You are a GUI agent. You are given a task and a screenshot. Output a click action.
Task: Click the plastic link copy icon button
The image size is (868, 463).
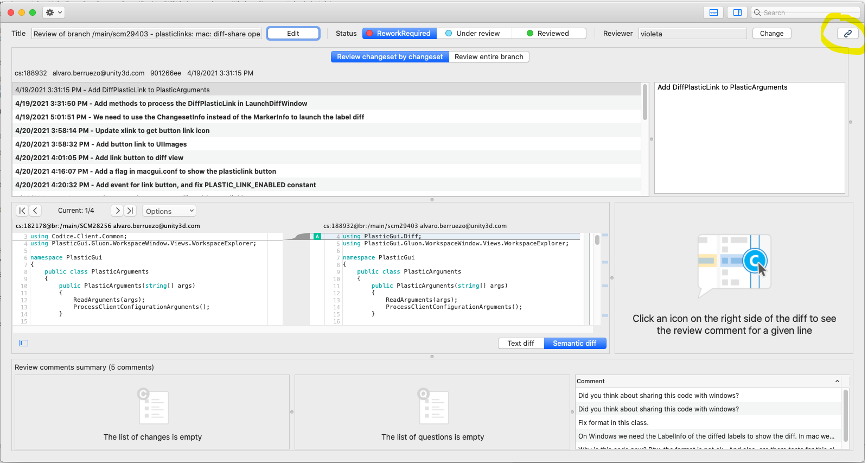[847, 33]
